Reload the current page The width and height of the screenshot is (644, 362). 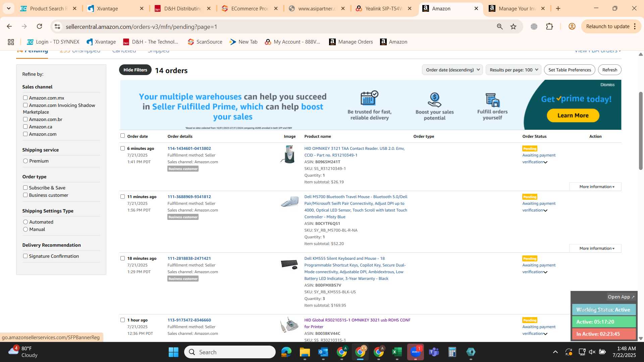pyautogui.click(x=40, y=26)
